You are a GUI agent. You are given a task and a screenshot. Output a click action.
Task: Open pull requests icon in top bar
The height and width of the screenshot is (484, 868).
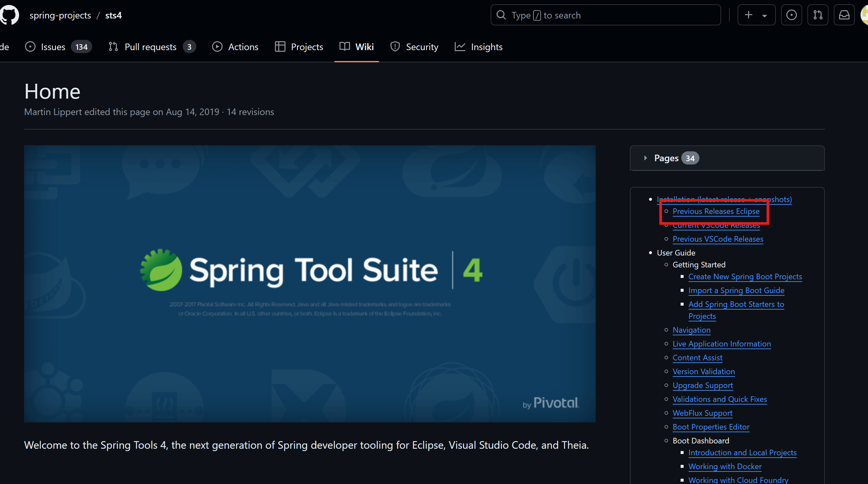coord(818,15)
